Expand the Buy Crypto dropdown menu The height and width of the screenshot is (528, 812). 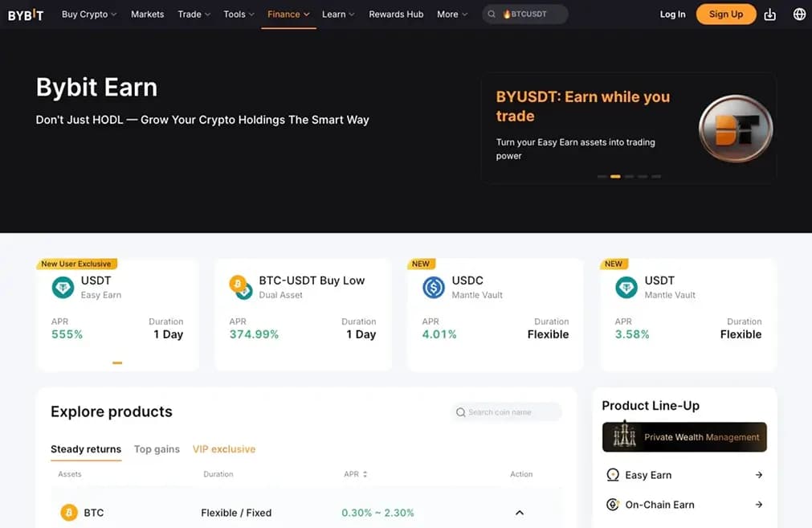pyautogui.click(x=88, y=14)
